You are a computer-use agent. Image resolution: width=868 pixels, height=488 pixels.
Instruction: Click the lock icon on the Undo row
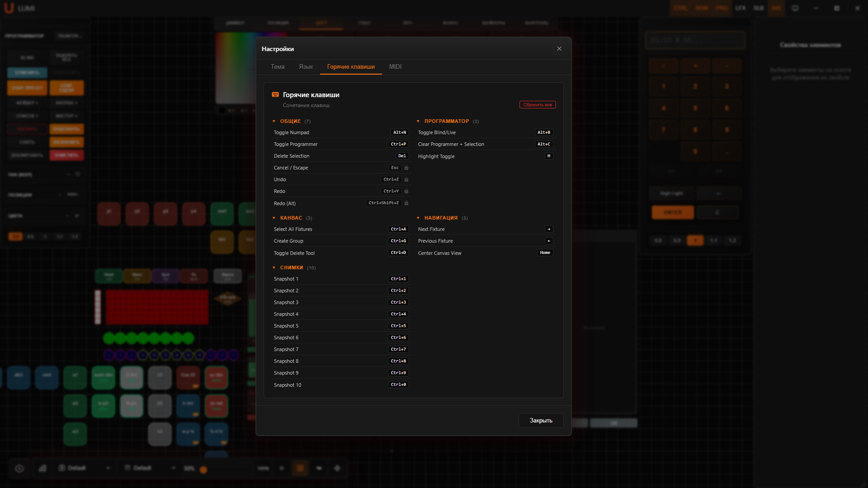click(406, 179)
